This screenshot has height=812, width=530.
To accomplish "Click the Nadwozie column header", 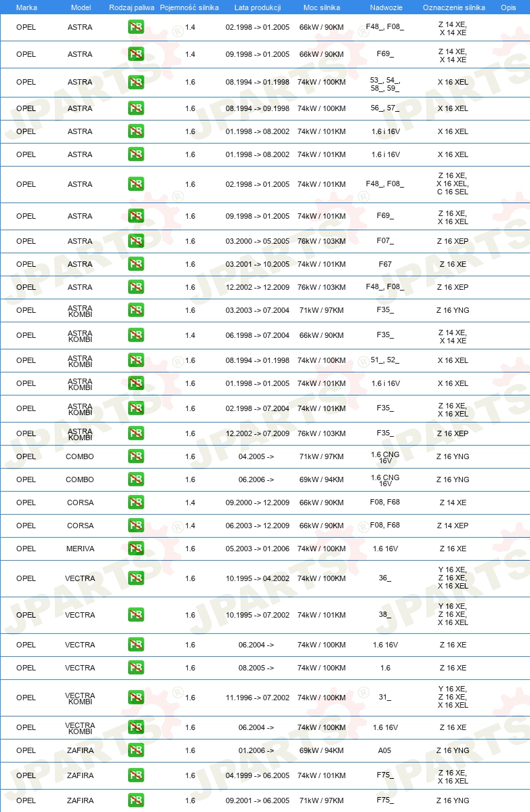I will [x=386, y=7].
